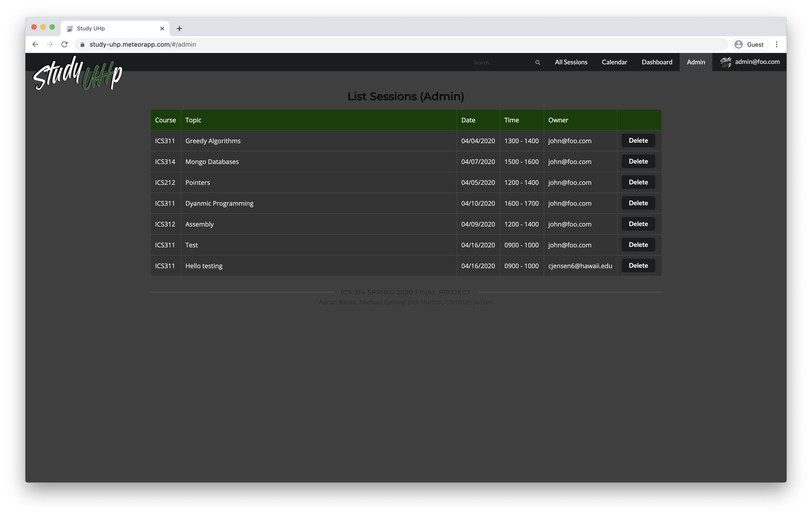Screen dimensions: 812x516
Task: Click the ICS314 course cell
Action: tap(166, 162)
